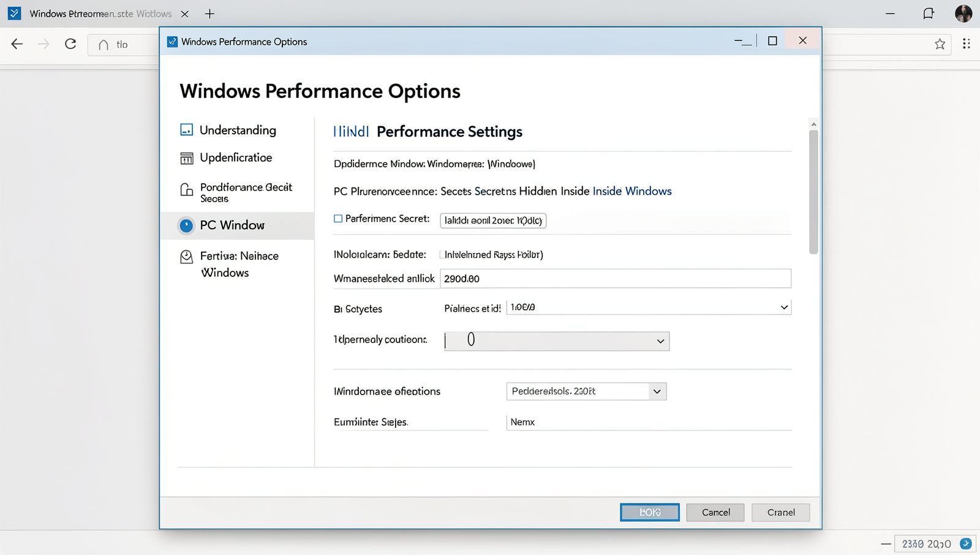Screen dimensions: 980x555
Task: Open the browser menu dots
Action: click(x=966, y=43)
